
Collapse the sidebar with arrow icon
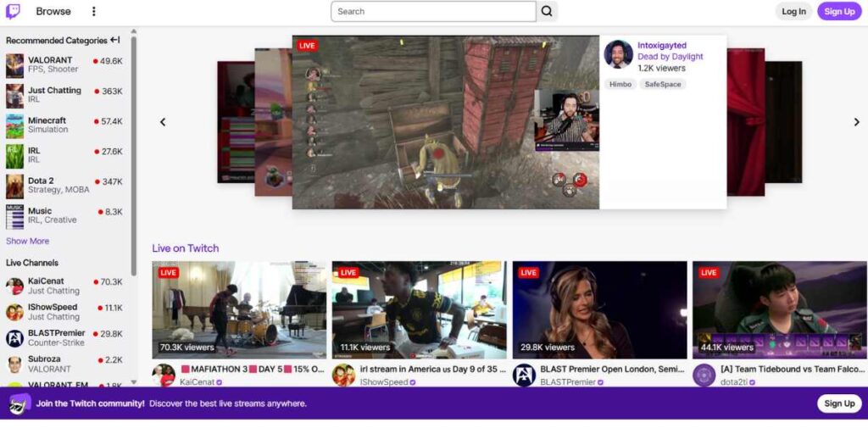(115, 40)
